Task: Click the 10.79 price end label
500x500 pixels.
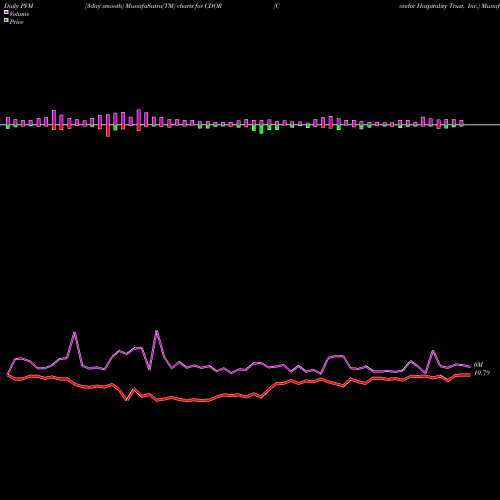Action: click(482, 373)
